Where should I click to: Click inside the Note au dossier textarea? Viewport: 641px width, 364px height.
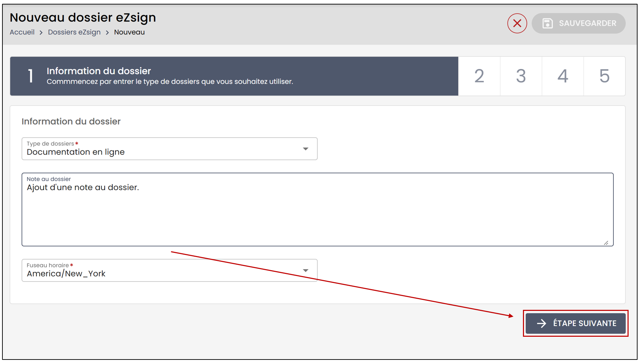tap(318, 209)
